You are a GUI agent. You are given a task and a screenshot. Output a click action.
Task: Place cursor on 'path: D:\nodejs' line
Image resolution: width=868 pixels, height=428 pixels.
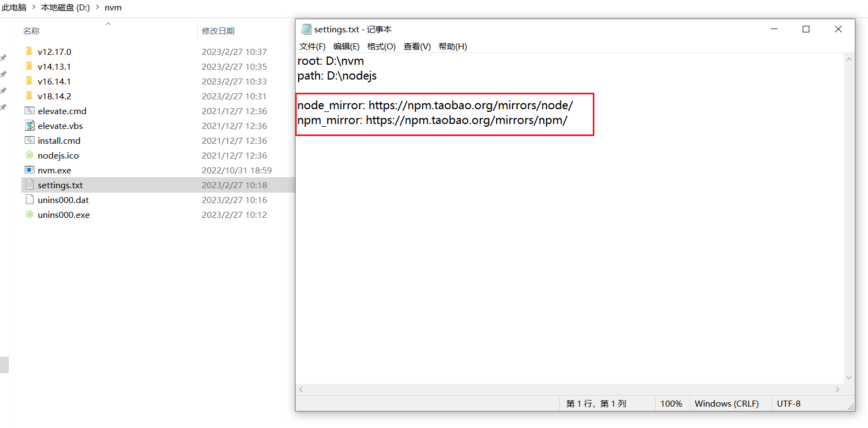(337, 76)
